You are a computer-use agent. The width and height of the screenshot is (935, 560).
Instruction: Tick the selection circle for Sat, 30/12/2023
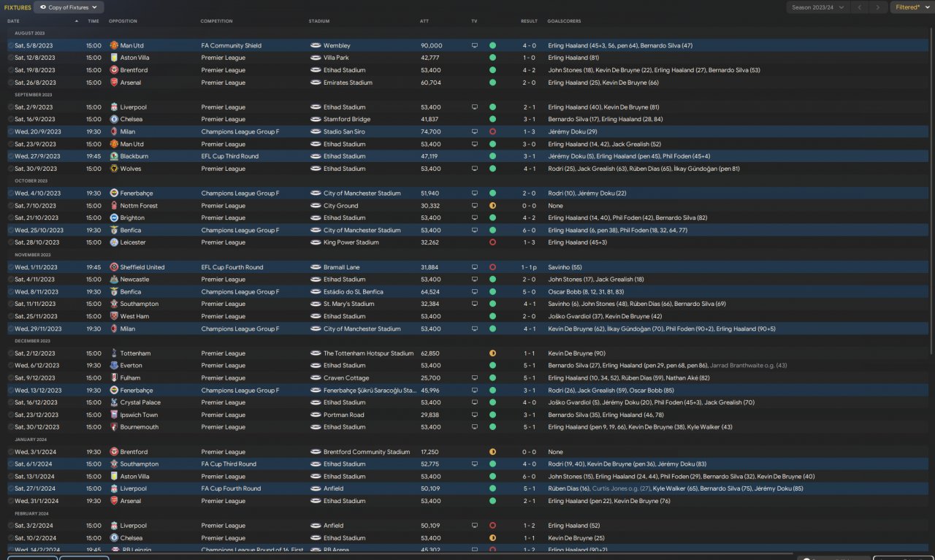pyautogui.click(x=11, y=427)
